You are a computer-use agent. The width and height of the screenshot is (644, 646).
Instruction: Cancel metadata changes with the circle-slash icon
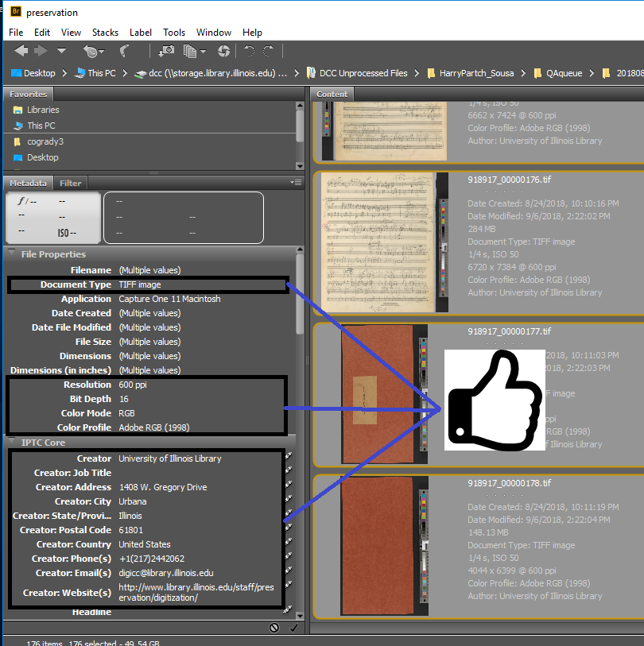274,627
